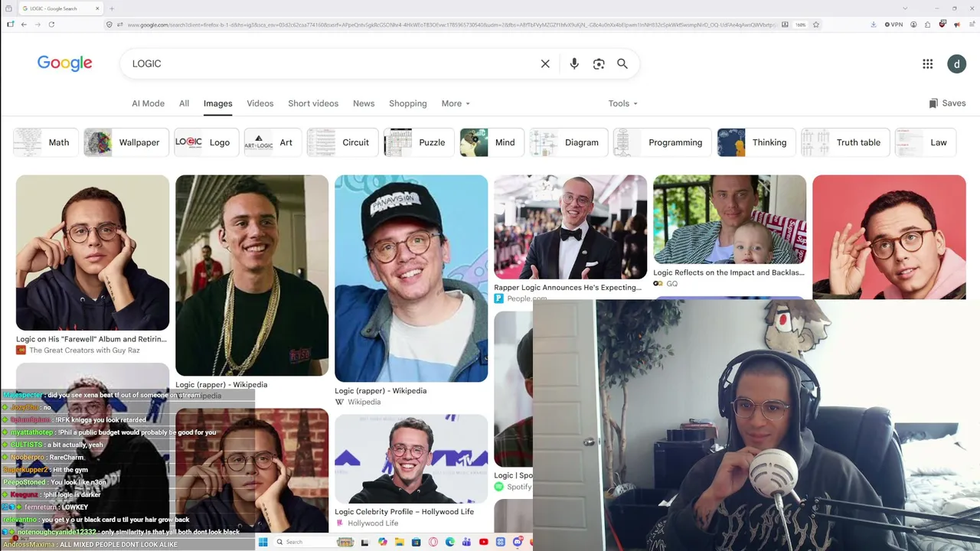Open the "Farewell" Album image result
This screenshot has height=551, width=980.
93,253
